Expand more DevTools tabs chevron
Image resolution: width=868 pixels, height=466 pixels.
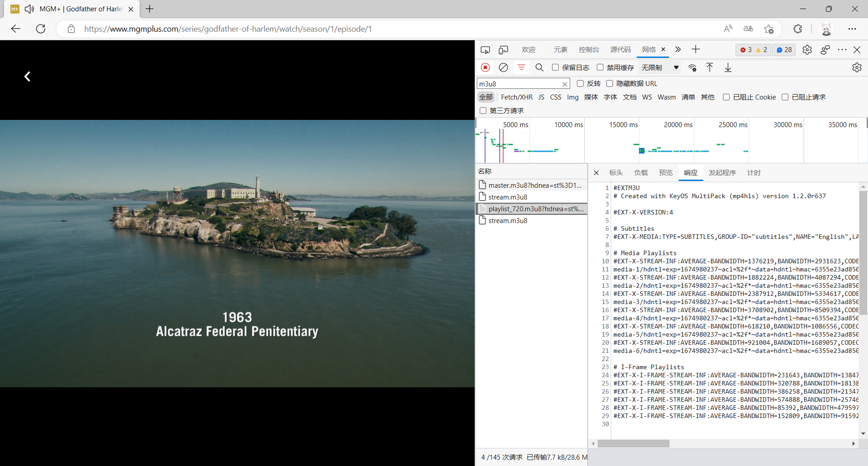click(x=678, y=50)
